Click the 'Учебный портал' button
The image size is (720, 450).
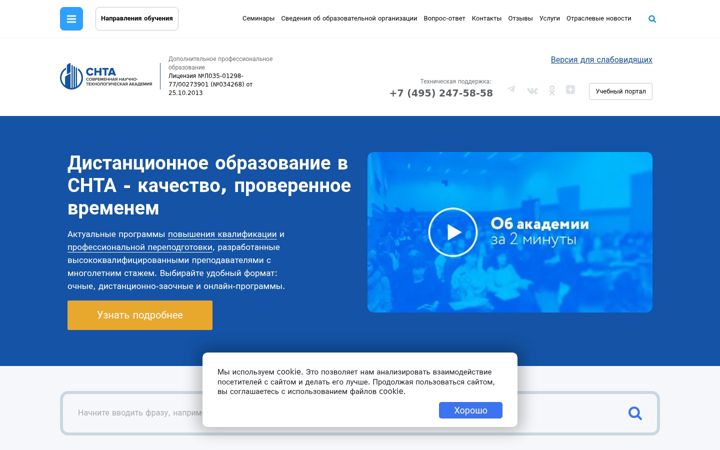621,91
